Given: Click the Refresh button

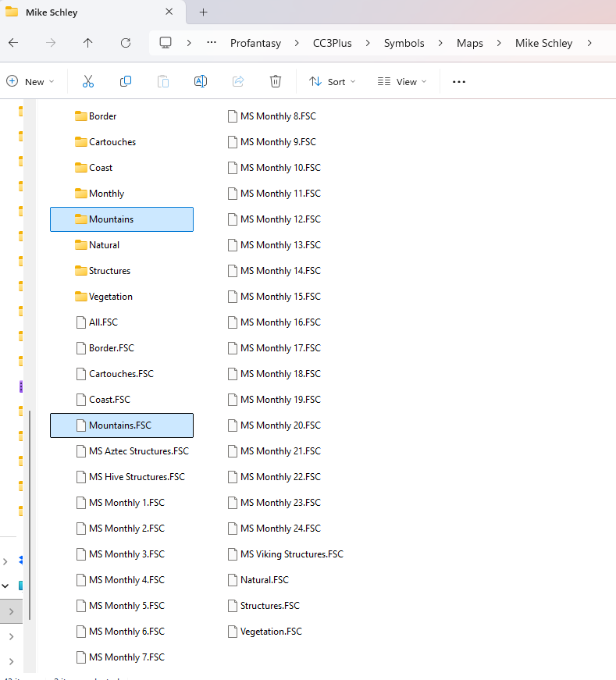Looking at the screenshot, I should coord(126,43).
